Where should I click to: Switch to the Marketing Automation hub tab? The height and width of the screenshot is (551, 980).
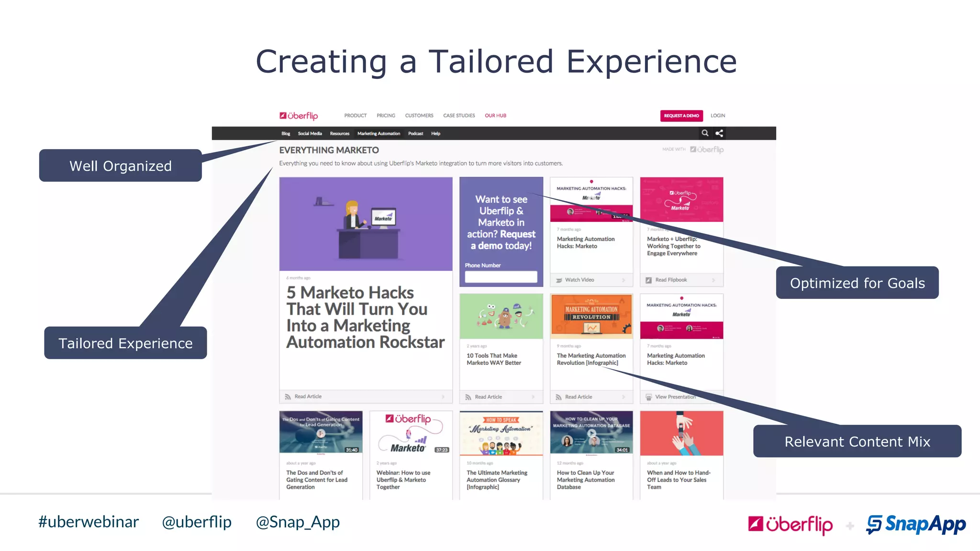[x=379, y=133]
